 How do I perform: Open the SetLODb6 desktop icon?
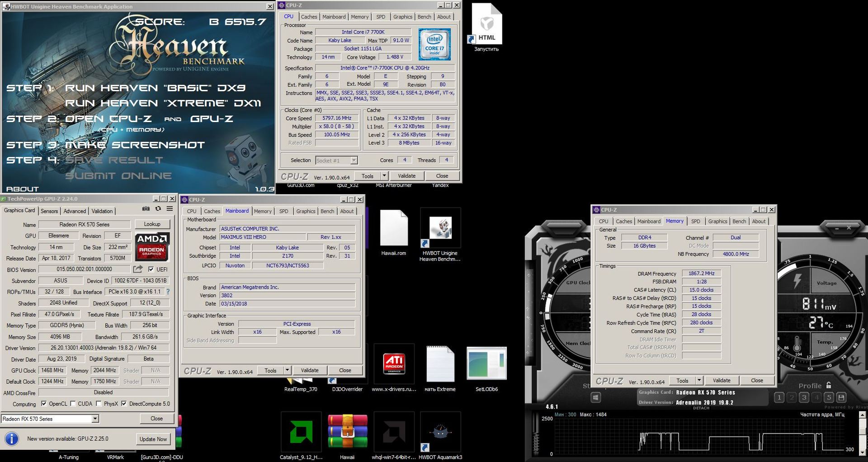pos(486,368)
